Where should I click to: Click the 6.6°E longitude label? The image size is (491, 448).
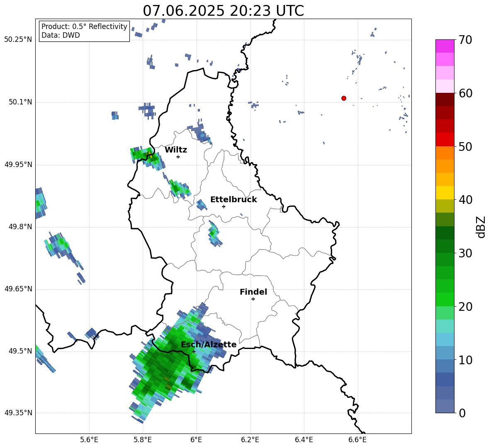357,440
